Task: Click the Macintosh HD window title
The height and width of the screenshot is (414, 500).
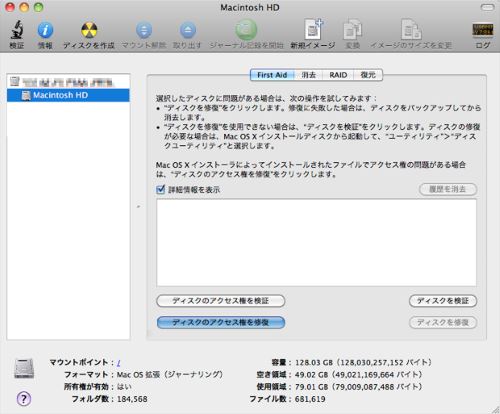Action: (x=250, y=7)
